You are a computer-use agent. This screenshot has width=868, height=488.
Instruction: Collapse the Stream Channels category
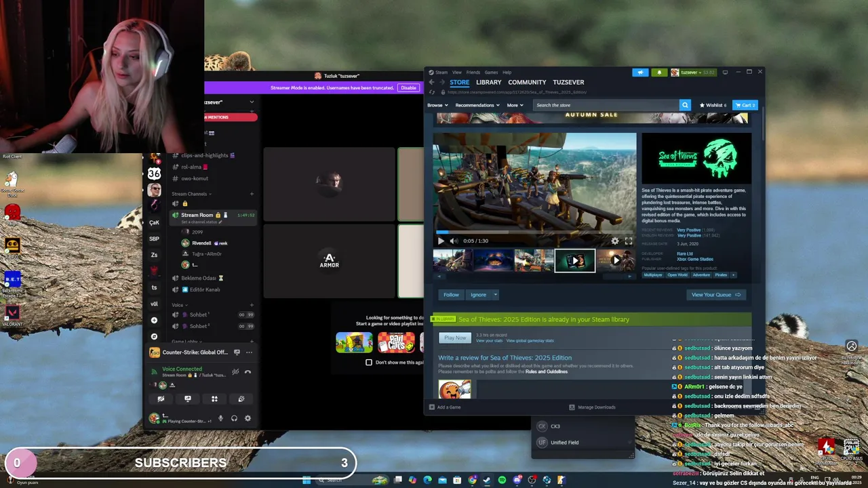[192, 194]
